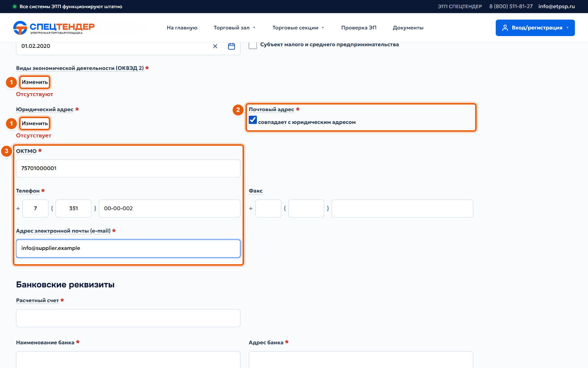This screenshot has width=588, height=368.
Task: Click Изменить under Виды экономической деятельности
Action: point(35,82)
